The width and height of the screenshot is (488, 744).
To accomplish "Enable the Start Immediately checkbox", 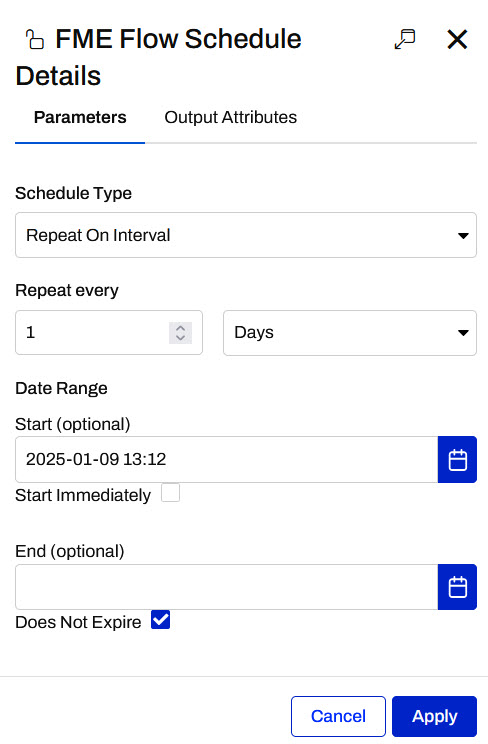I will 170,493.
